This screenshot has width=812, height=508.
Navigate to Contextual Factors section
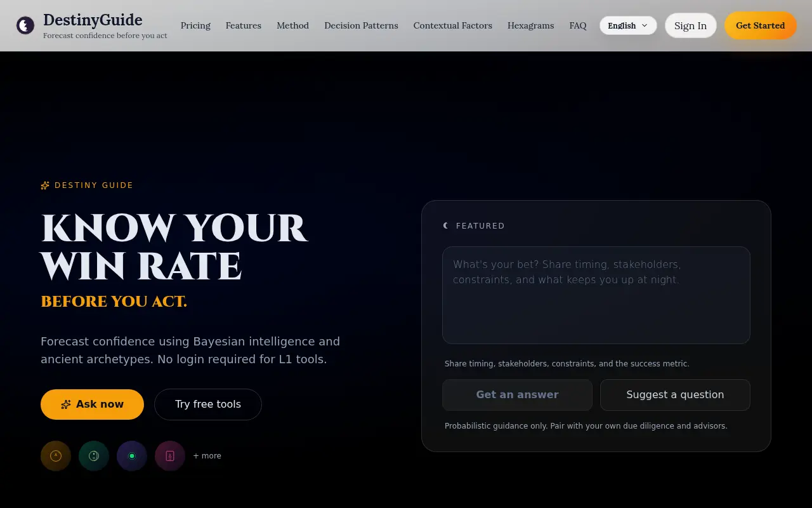click(x=453, y=25)
